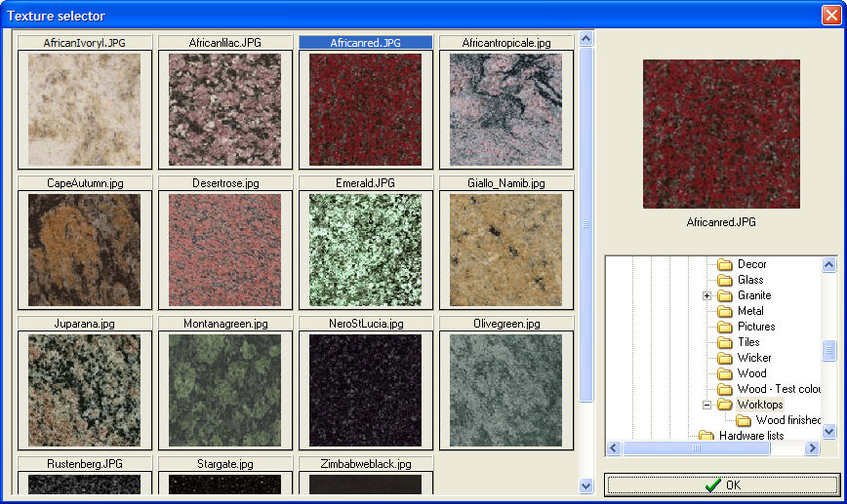Select the CapeAutumn.jpg texture thumbnail
Viewport: 847px width, 504px height.
coord(84,250)
